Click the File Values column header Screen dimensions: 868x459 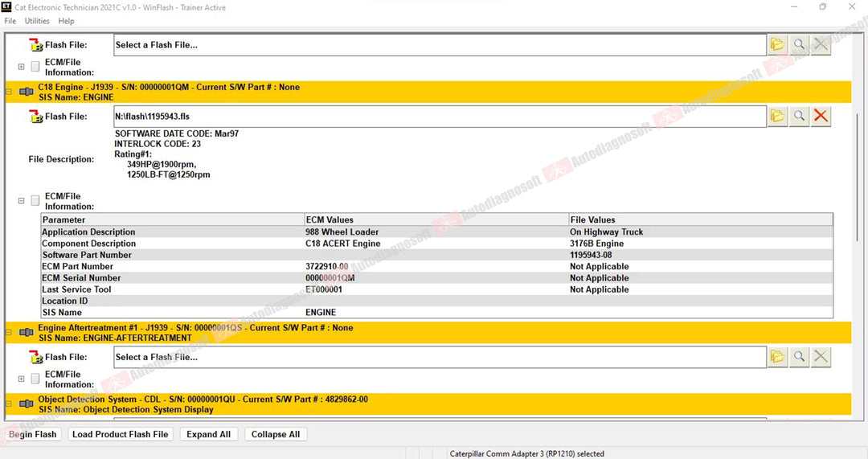click(x=701, y=219)
